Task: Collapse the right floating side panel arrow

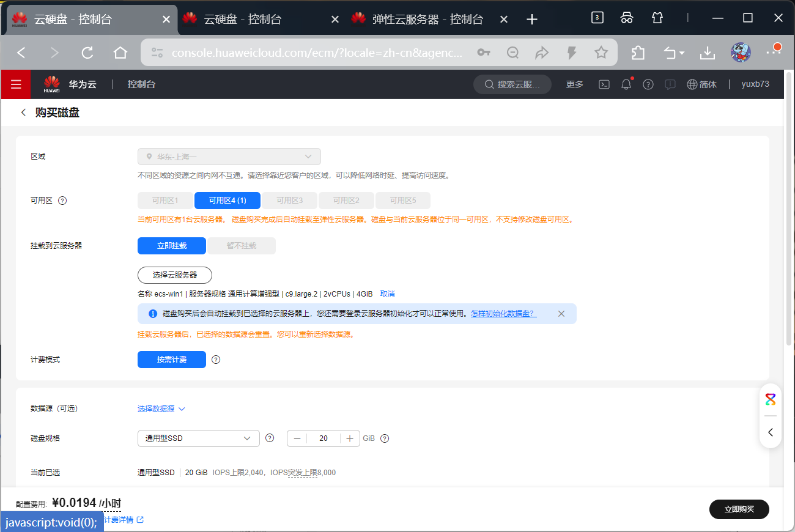Action: [771, 432]
